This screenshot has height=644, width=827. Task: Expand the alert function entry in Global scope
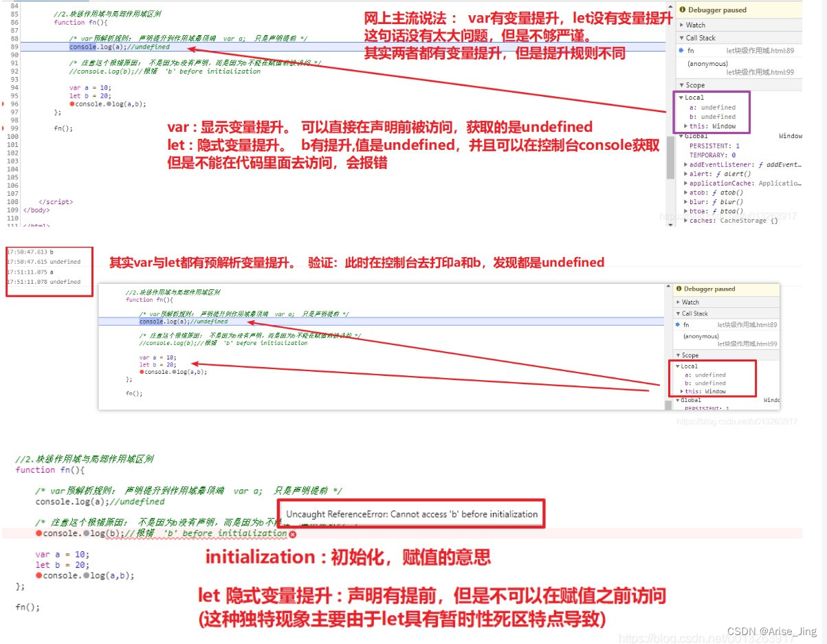[x=685, y=174]
